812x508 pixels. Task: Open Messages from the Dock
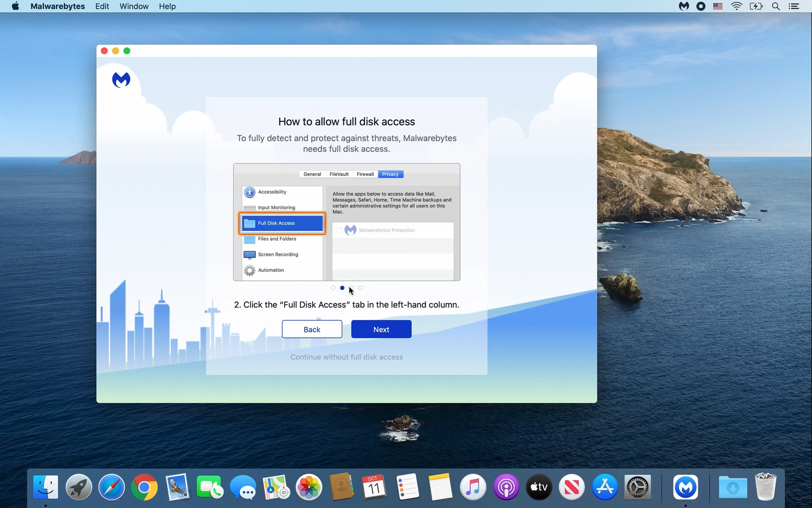pyautogui.click(x=243, y=487)
